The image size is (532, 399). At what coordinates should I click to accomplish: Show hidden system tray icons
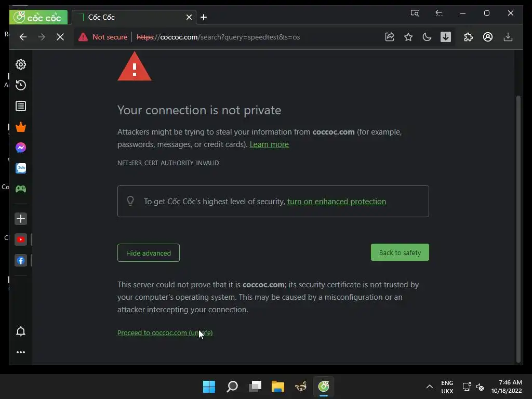(x=429, y=387)
